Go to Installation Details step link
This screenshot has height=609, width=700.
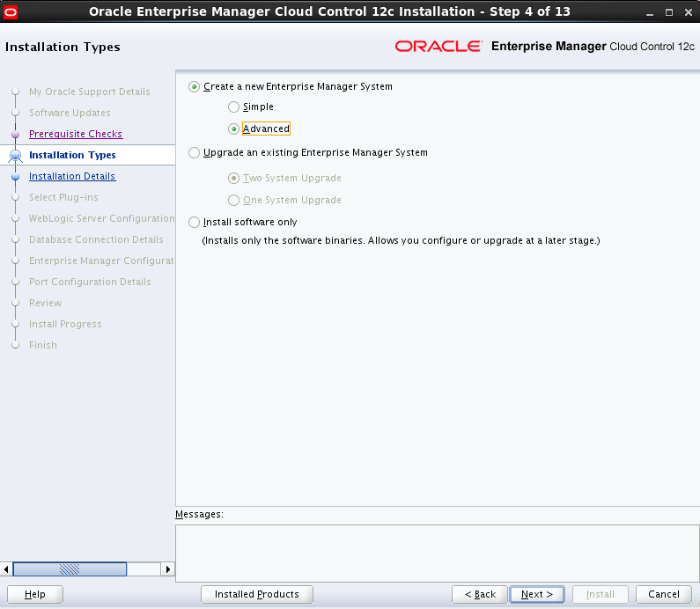[72, 176]
